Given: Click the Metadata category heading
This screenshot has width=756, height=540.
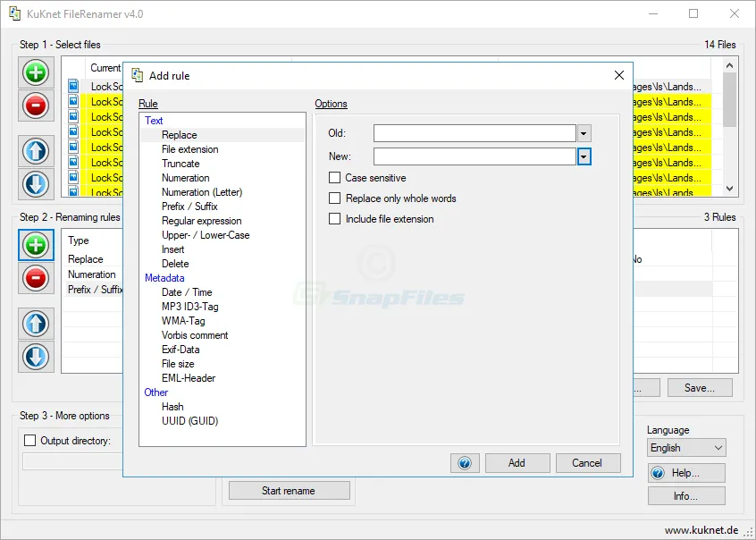Looking at the screenshot, I should (x=164, y=278).
